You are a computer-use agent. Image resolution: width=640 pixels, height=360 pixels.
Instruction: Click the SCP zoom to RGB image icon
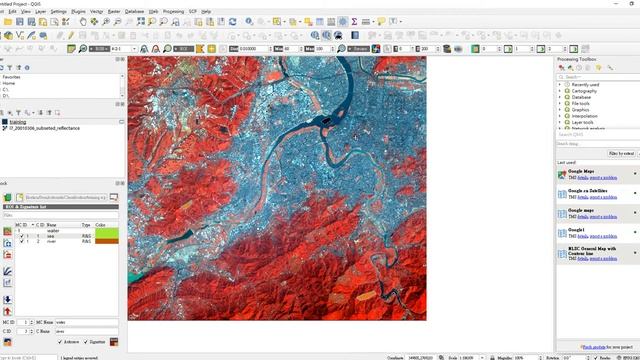[83, 49]
